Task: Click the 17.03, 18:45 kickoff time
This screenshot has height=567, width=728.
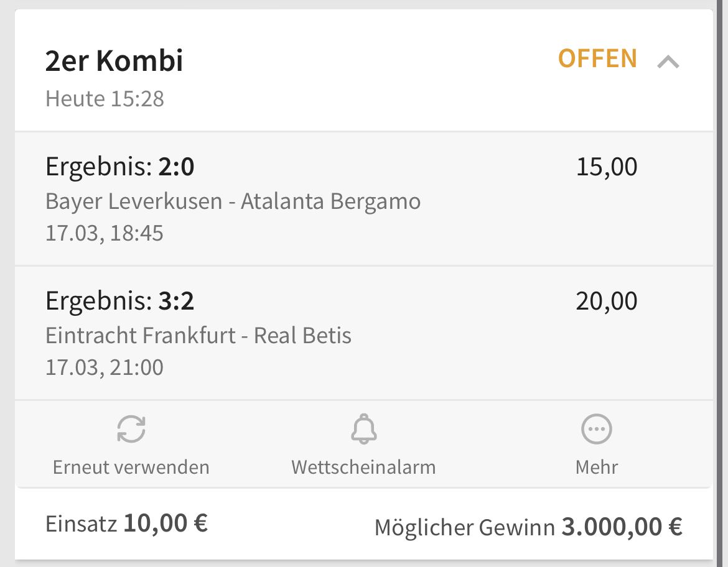Action: pos(105,233)
